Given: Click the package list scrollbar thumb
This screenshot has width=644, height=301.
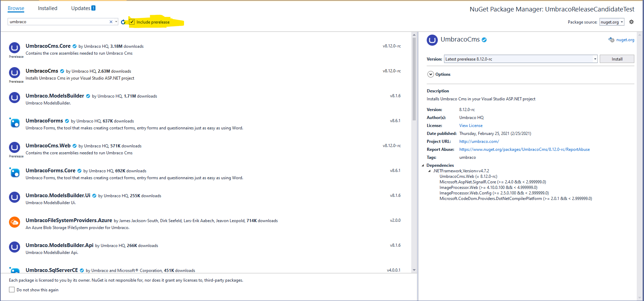Looking at the screenshot, I should [x=414, y=79].
